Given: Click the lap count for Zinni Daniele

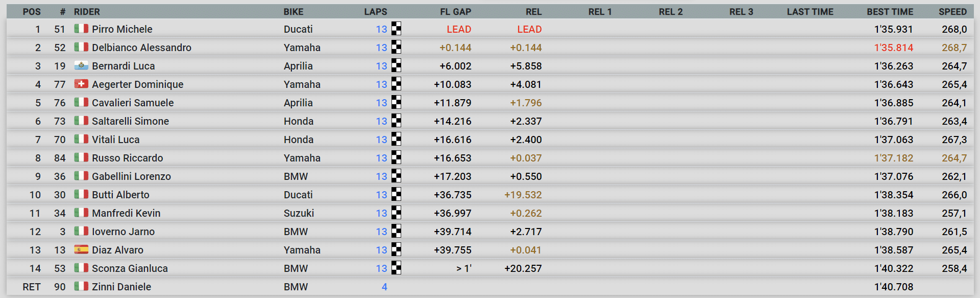Looking at the screenshot, I should pos(384,287).
